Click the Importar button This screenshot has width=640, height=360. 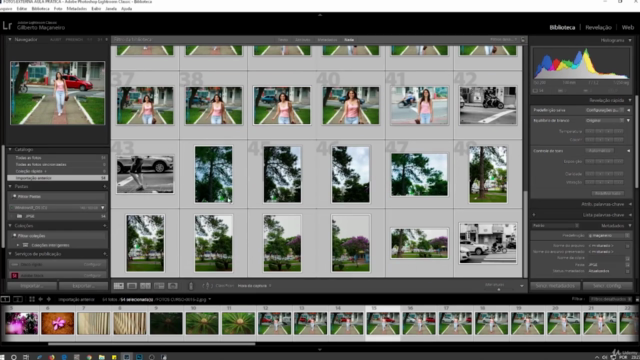click(x=32, y=286)
